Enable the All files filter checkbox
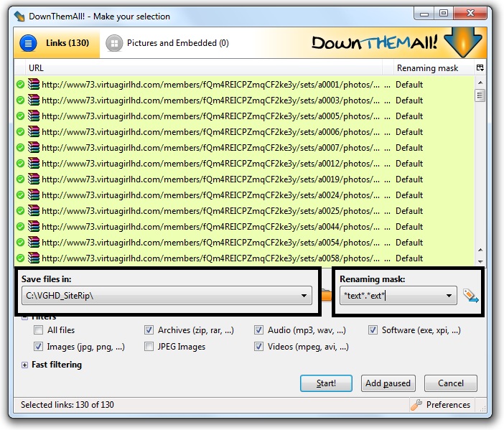The width and height of the screenshot is (504, 430). pyautogui.click(x=38, y=331)
